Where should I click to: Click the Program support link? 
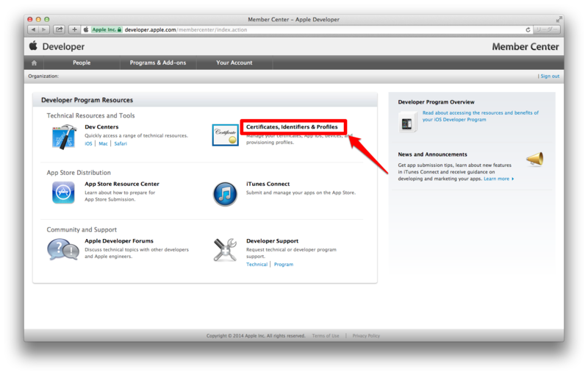(284, 265)
